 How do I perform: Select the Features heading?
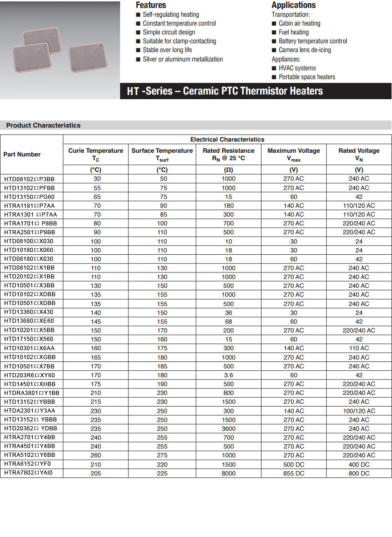pyautogui.click(x=151, y=5)
